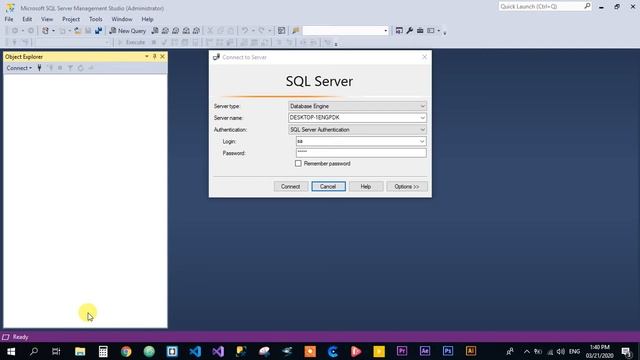Screen dimensions: 640x360
Task: Open the File menu
Action: 9,19
